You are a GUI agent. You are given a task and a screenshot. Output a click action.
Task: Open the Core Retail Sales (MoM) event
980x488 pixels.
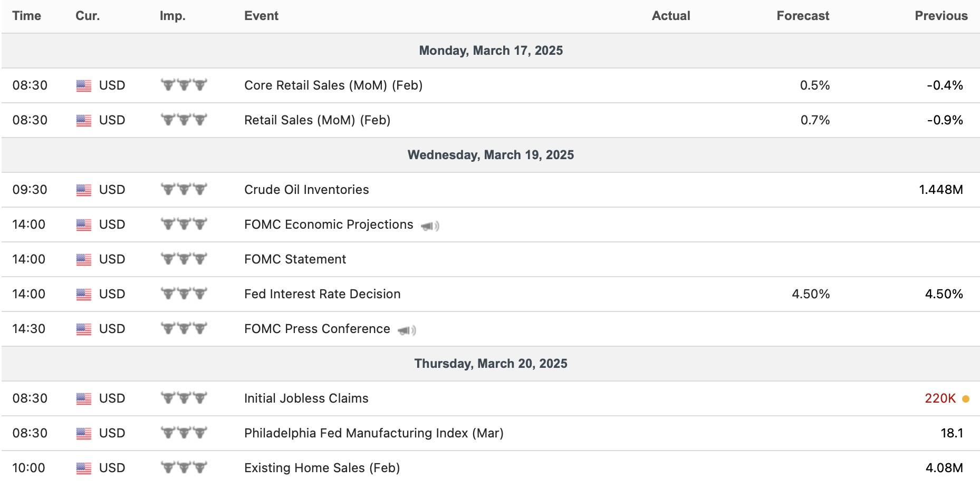point(333,85)
